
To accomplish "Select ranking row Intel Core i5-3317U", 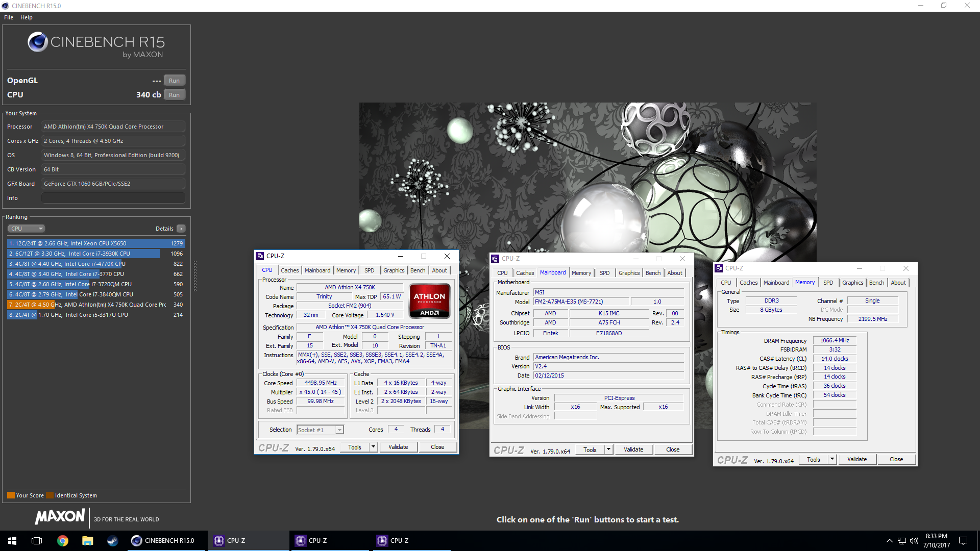I will coord(96,315).
